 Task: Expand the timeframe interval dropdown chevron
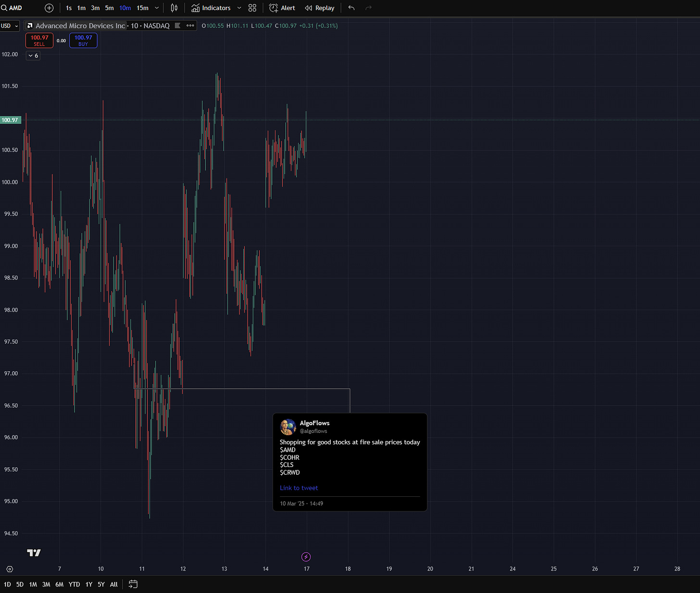[x=157, y=8]
